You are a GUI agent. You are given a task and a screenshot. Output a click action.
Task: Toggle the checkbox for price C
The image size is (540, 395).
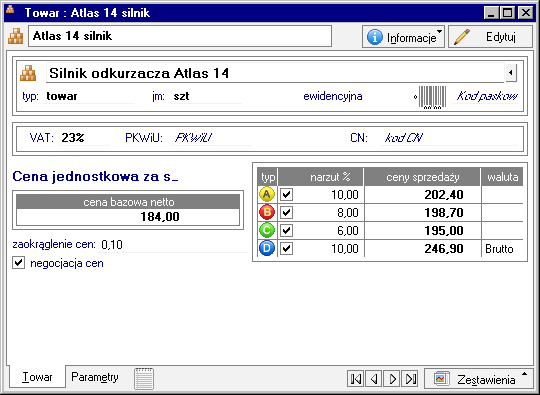(x=287, y=230)
